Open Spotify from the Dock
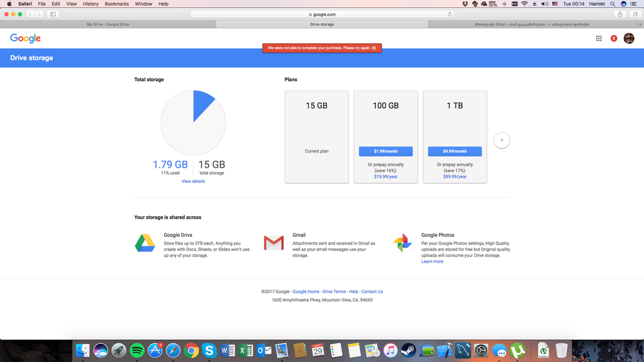644x362 pixels. pyautogui.click(x=136, y=351)
